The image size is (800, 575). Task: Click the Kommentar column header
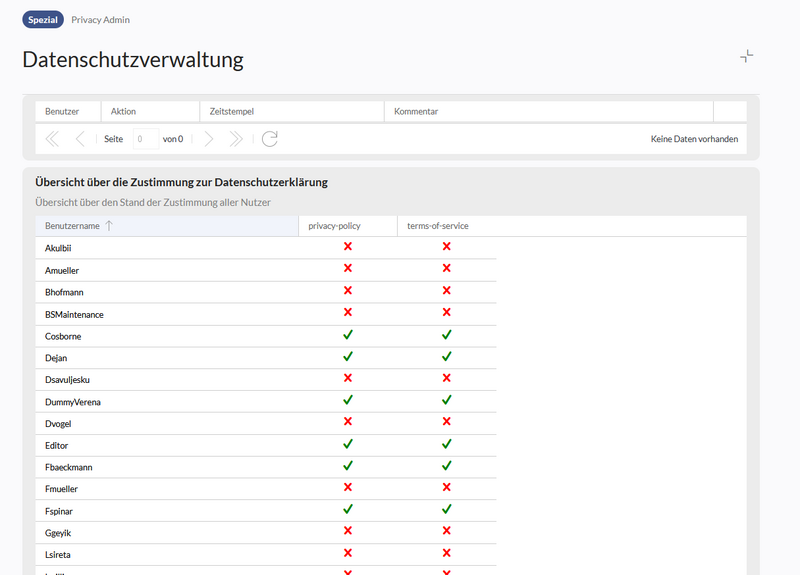tap(416, 111)
